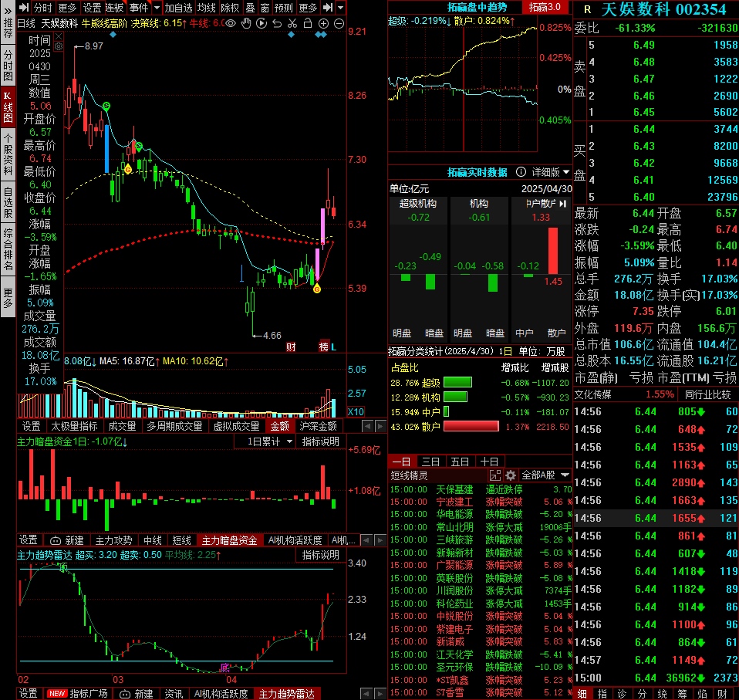
Task: Open 短线精灵 gear settings icon
Action: pos(511,475)
